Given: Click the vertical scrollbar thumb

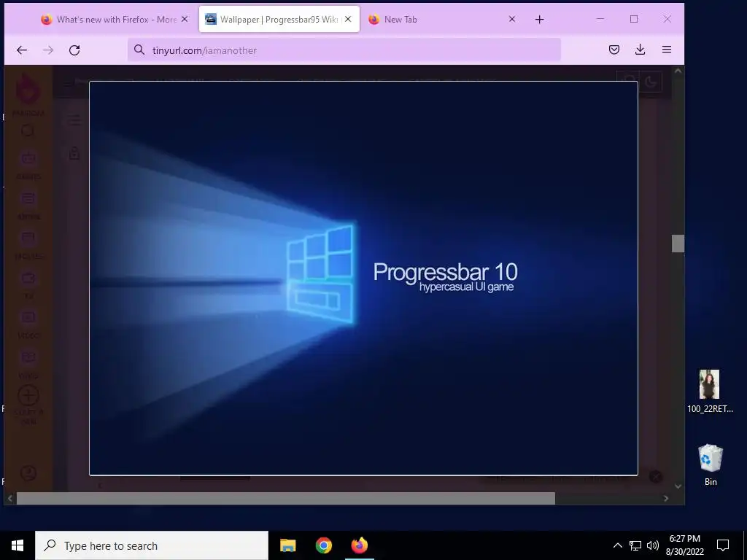Looking at the screenshot, I should pyautogui.click(x=678, y=244).
